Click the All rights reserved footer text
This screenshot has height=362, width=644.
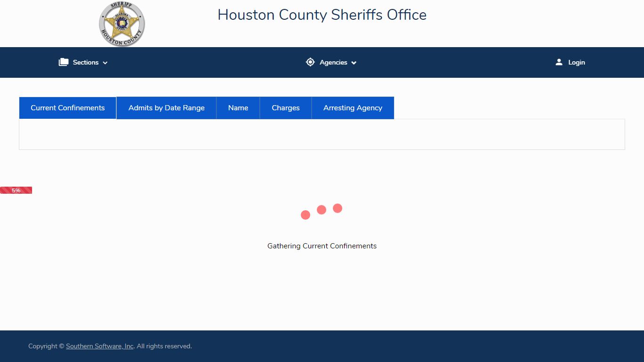pos(164,346)
